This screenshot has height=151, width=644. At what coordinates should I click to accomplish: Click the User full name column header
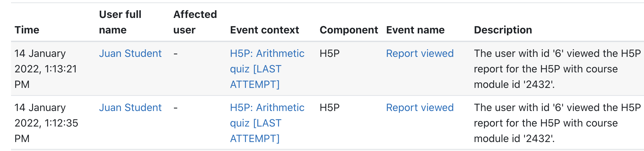[120, 22]
